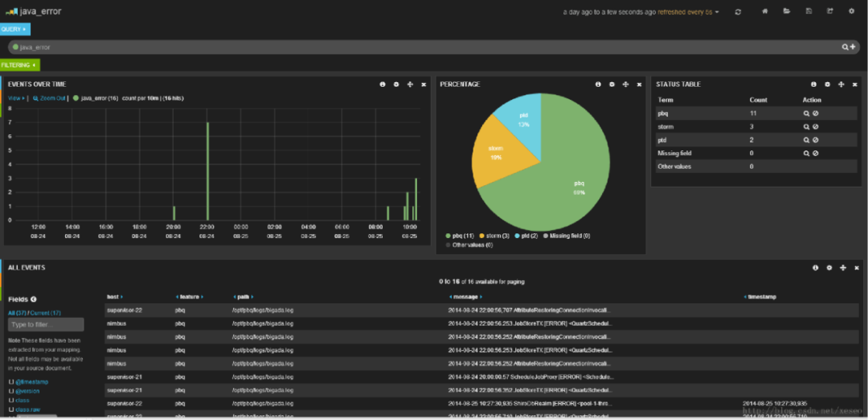The image size is (868, 420).
Task: Check the @version field checkbox
Action: 10,391
